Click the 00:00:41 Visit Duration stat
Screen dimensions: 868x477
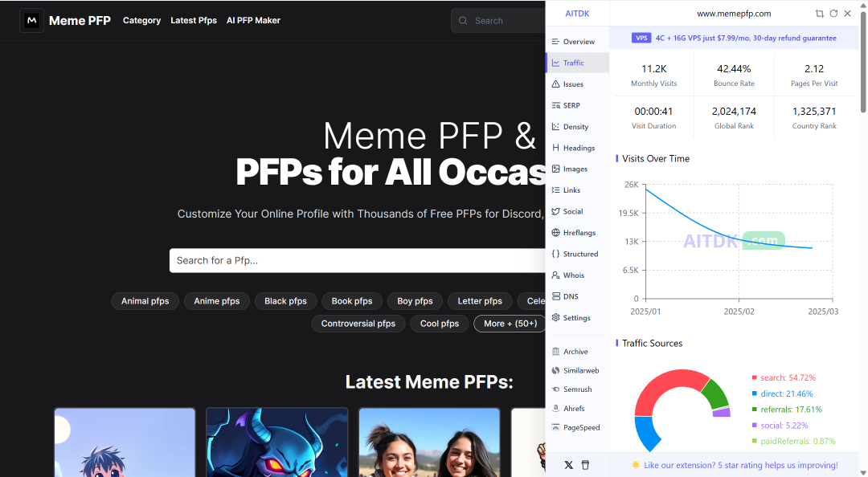[653, 118]
